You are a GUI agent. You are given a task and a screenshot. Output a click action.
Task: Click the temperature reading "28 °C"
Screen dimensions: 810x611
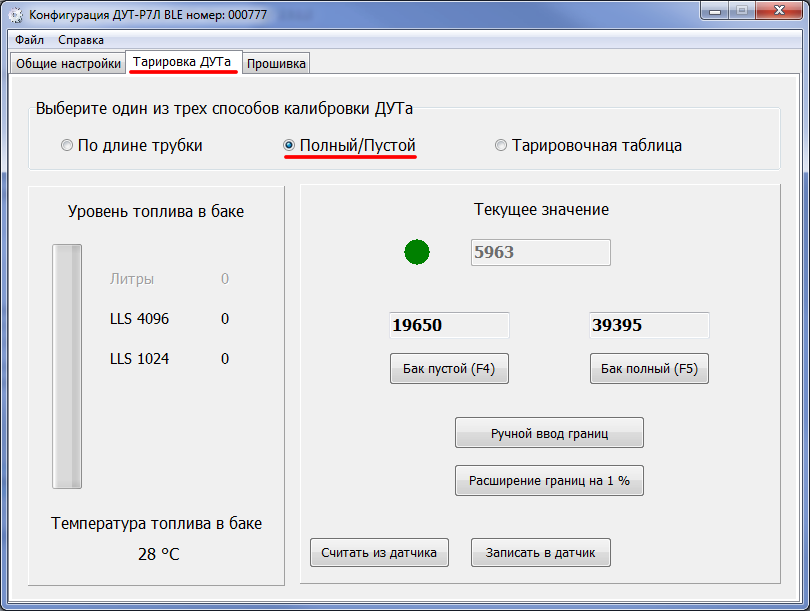tap(159, 554)
